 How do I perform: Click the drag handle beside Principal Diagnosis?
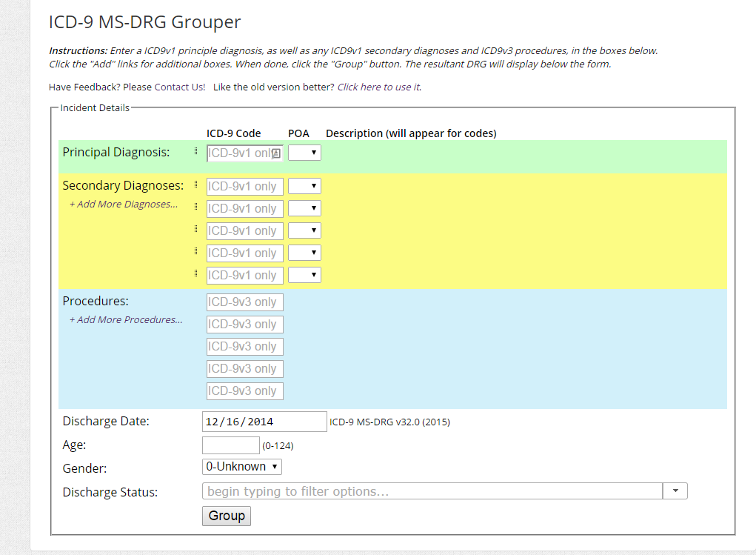tap(195, 152)
